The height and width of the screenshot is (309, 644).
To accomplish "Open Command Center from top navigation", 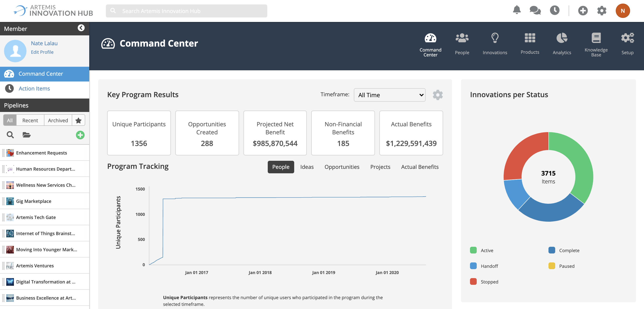I will coord(430,45).
